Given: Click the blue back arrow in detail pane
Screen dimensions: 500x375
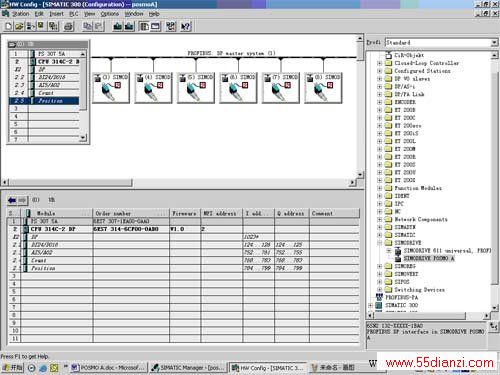Looking at the screenshot, I should pyautogui.click(x=12, y=200).
